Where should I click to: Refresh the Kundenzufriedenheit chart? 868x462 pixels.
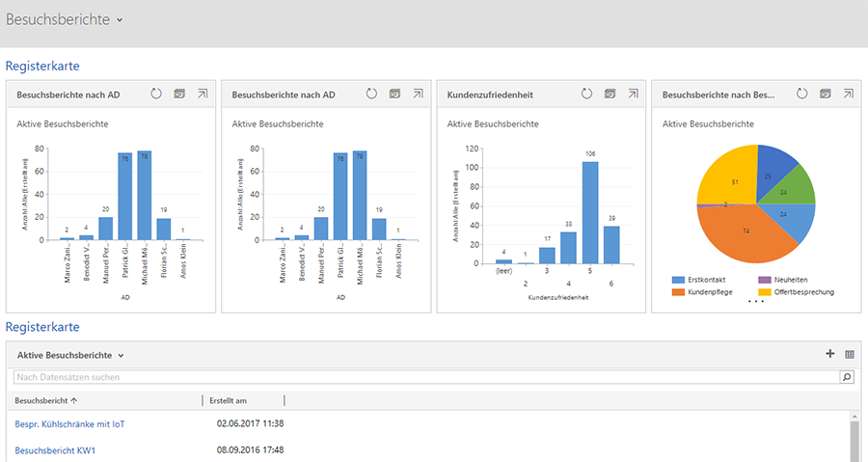[x=586, y=95]
